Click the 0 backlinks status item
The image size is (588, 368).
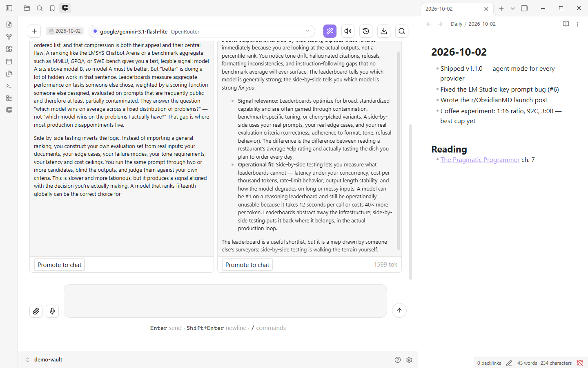(489, 363)
